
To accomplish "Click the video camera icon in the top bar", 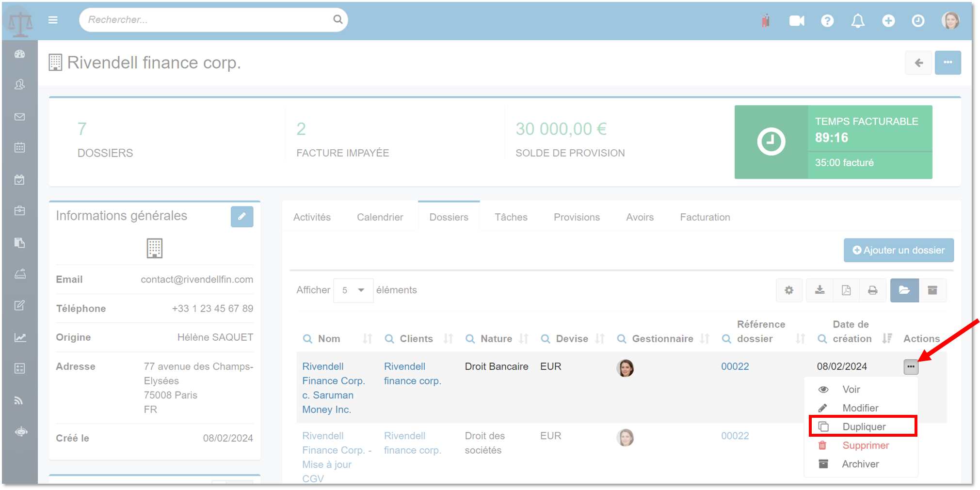I will pos(797,21).
